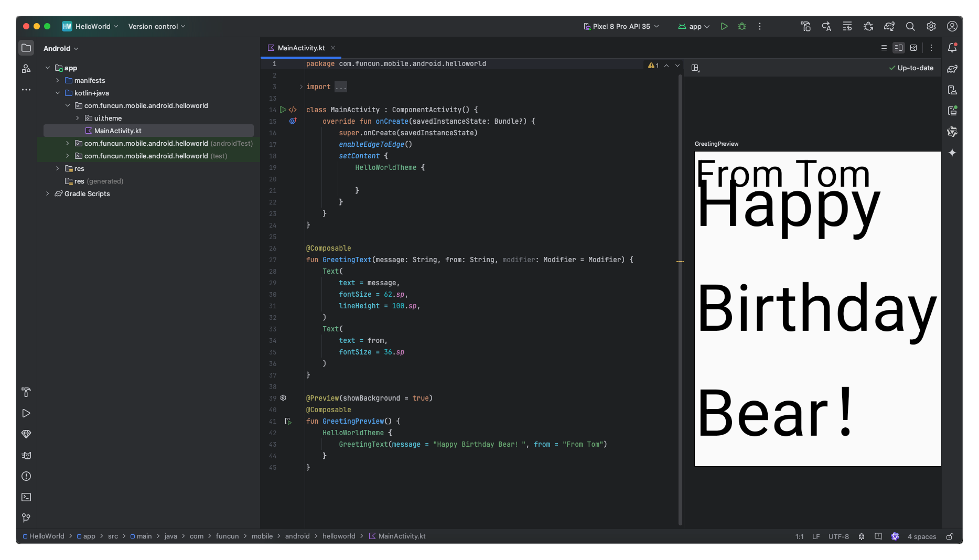Open the Notifications bell icon
This screenshot has width=979, height=560.
(x=952, y=48)
